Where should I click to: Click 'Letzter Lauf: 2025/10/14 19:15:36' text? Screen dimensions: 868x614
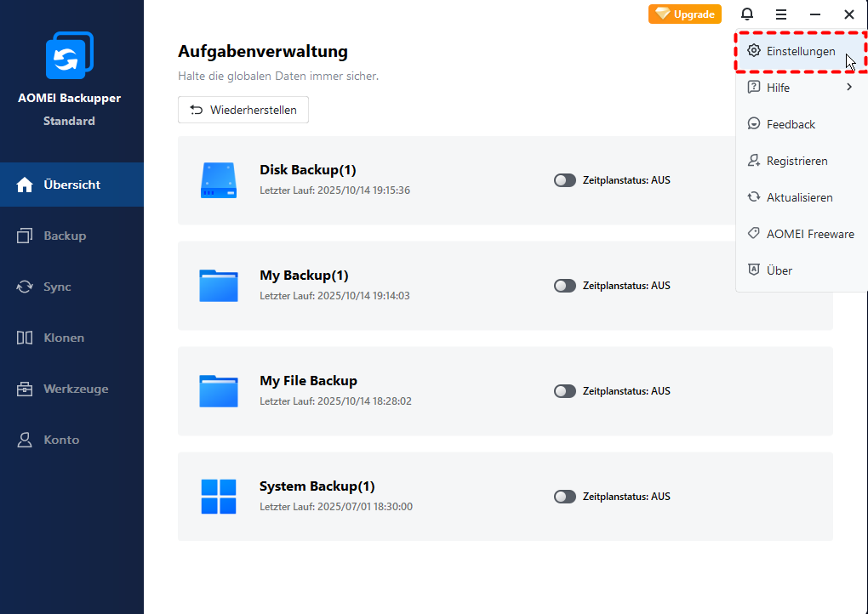(335, 190)
